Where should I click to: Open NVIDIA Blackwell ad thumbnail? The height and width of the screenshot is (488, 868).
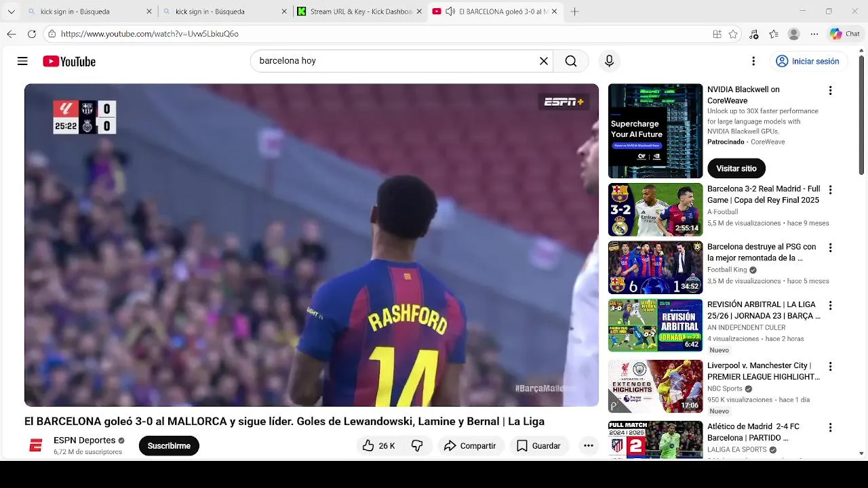coord(655,131)
